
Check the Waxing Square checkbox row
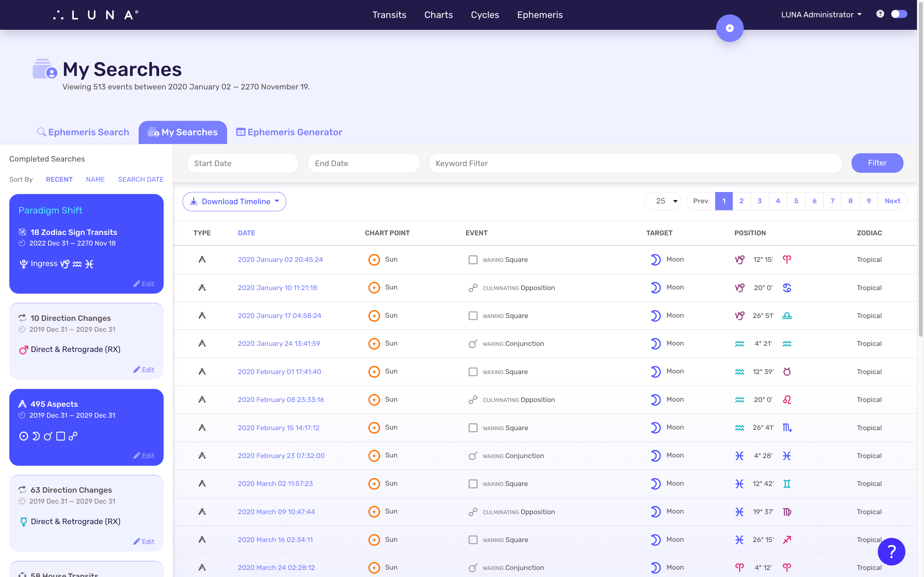coord(472,259)
